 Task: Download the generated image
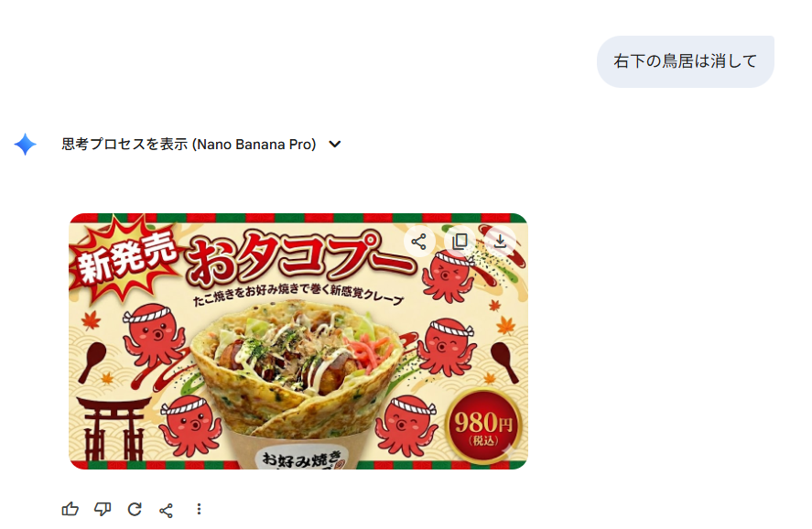(x=500, y=242)
